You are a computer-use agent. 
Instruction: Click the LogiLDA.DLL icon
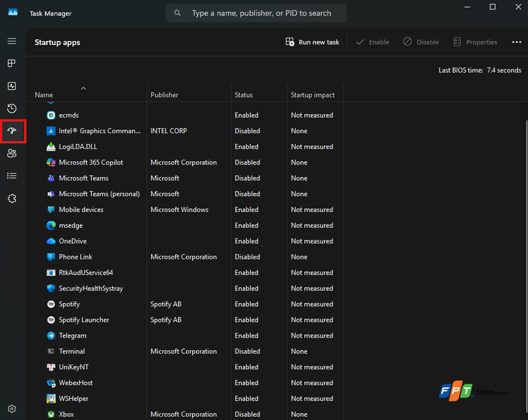point(51,147)
